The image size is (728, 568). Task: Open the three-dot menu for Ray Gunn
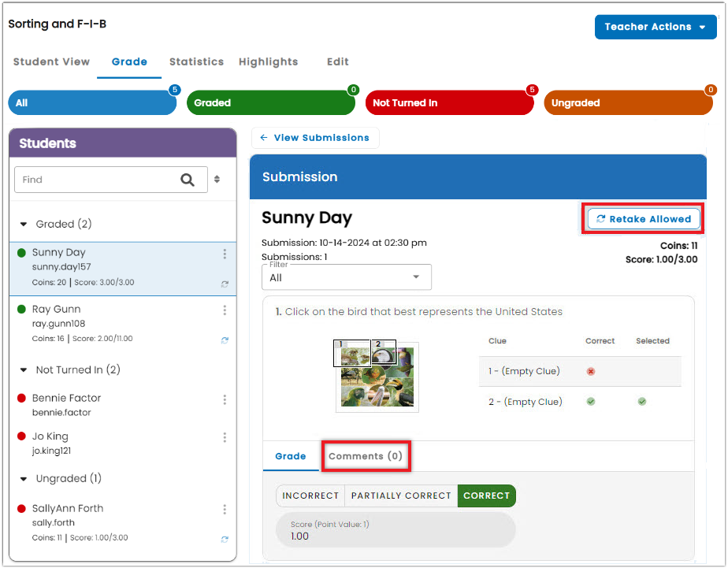(x=225, y=310)
